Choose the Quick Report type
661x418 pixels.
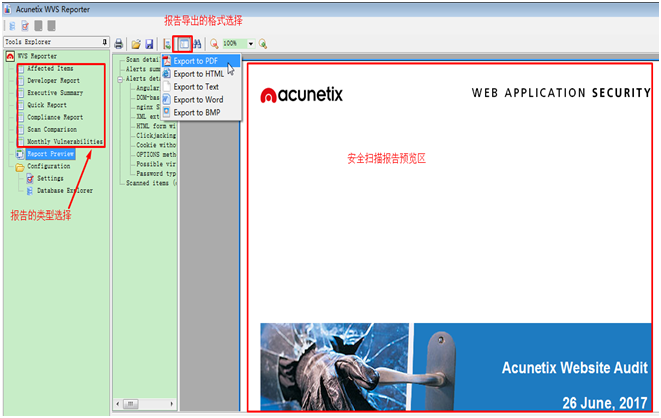[x=47, y=105]
